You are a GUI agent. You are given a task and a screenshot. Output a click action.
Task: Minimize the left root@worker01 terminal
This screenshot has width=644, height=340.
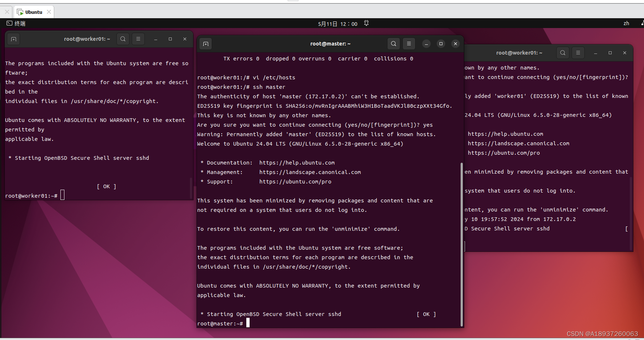[155, 39]
